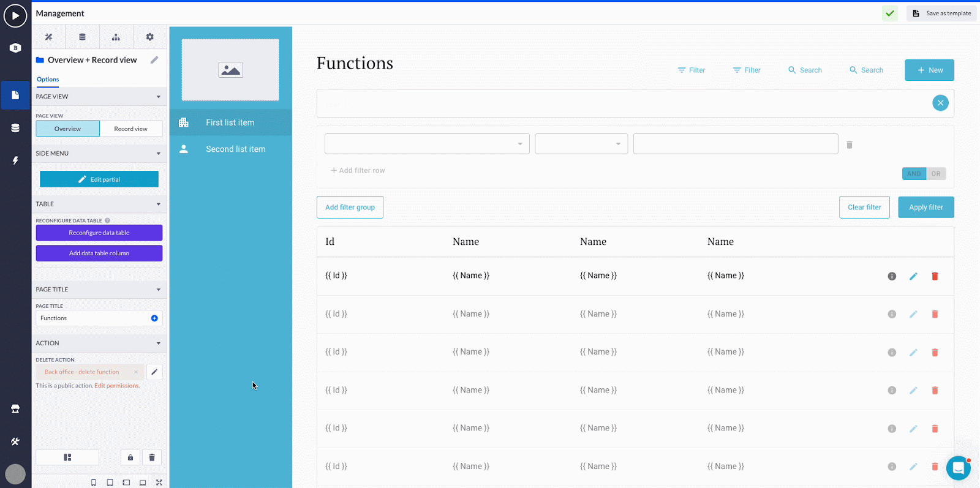Viewport: 980px width, 488px height.
Task: Open the marketplace store icon
Action: click(15, 409)
